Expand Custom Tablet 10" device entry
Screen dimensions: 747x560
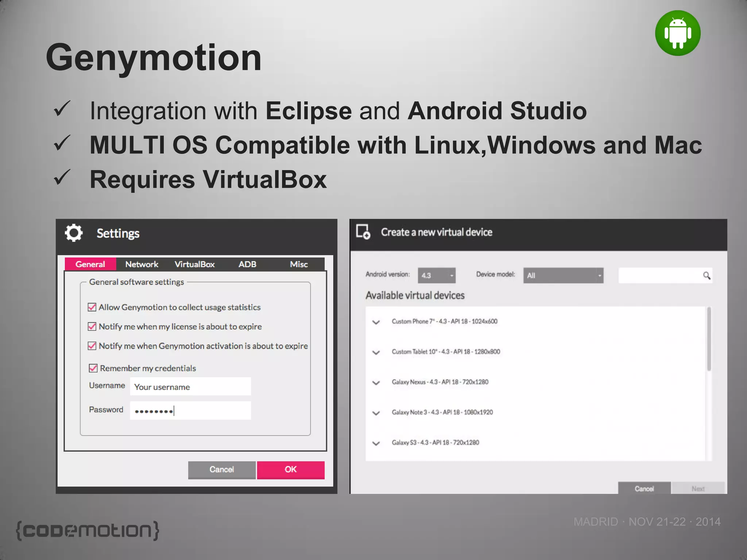point(376,352)
